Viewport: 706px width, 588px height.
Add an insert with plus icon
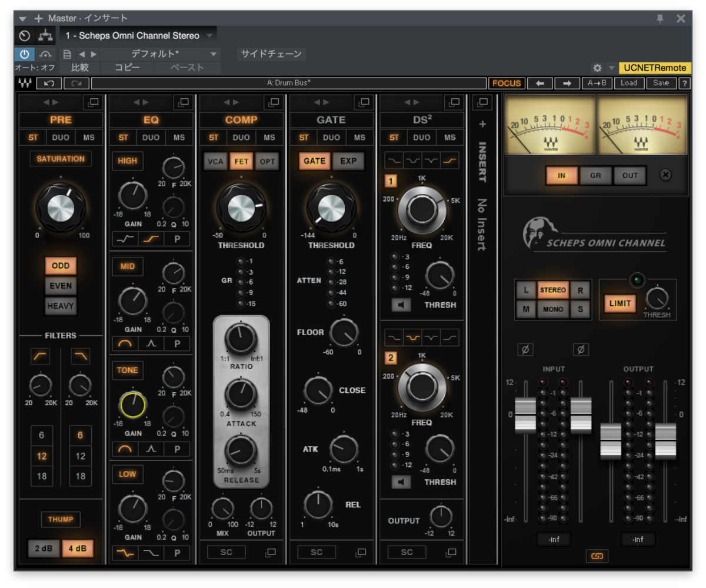[x=482, y=124]
